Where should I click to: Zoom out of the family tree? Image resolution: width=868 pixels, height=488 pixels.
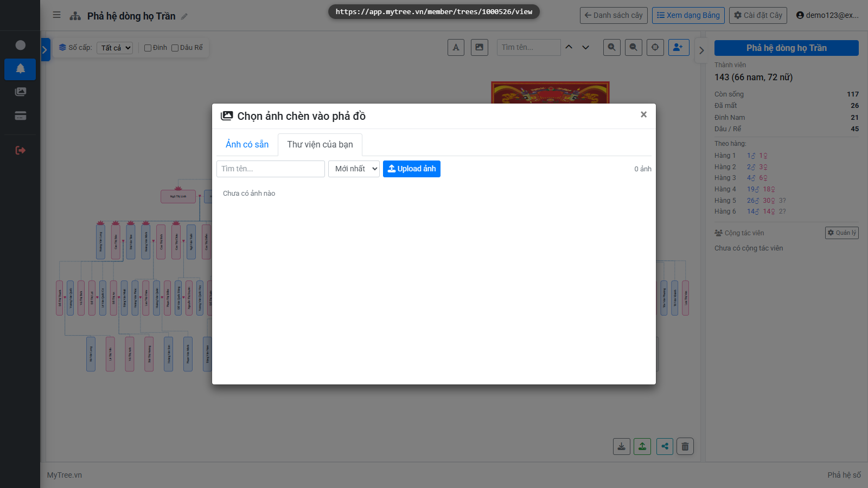click(x=633, y=47)
